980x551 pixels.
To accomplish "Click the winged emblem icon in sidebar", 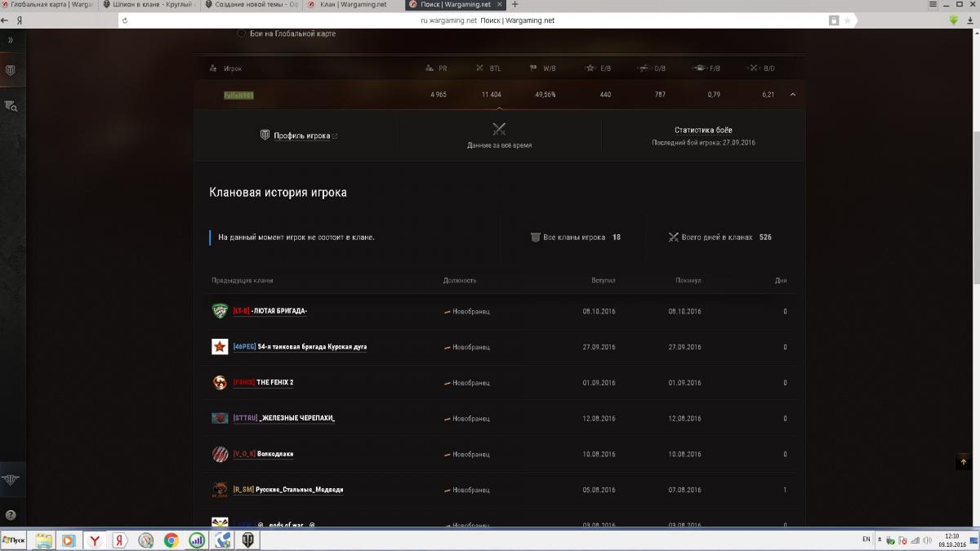I will (11, 480).
